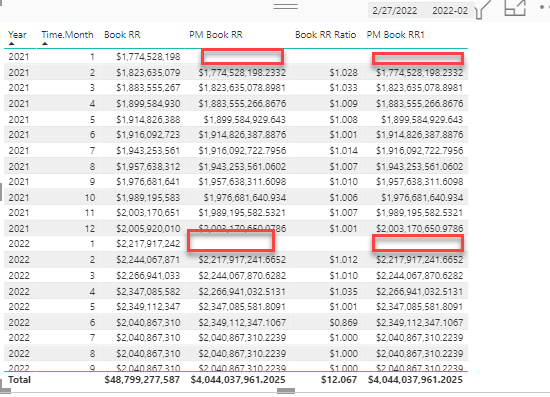Select Book RR value $1,976,681,641

(148, 182)
